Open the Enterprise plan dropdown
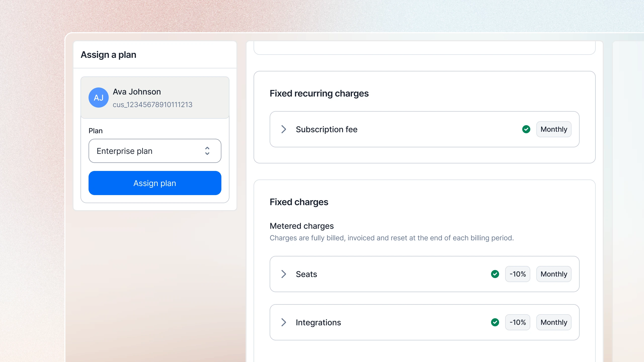Screen dimensions: 644x362 155,151
